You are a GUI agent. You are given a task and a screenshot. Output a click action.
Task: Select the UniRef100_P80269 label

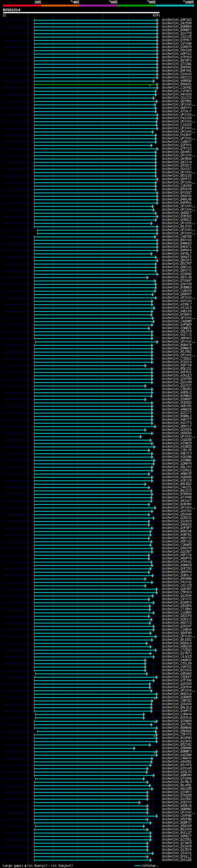[x=176, y=50]
